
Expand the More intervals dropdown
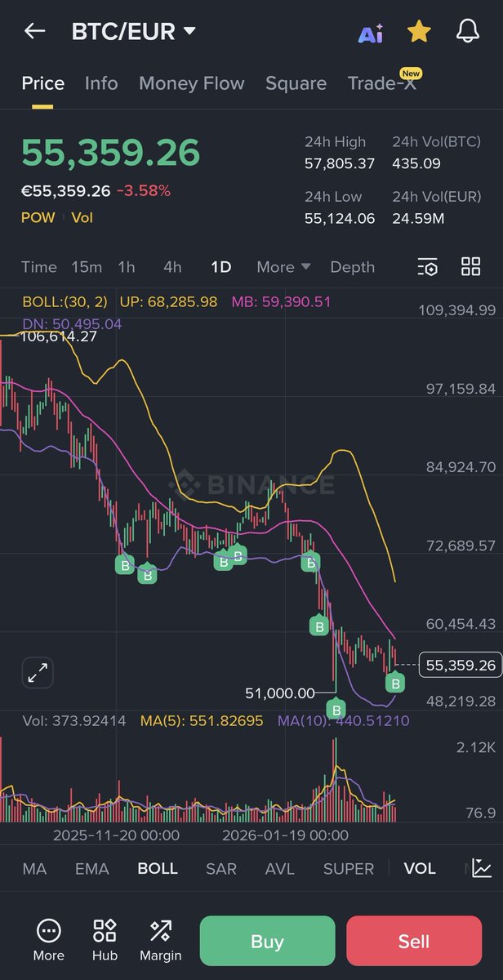point(283,267)
